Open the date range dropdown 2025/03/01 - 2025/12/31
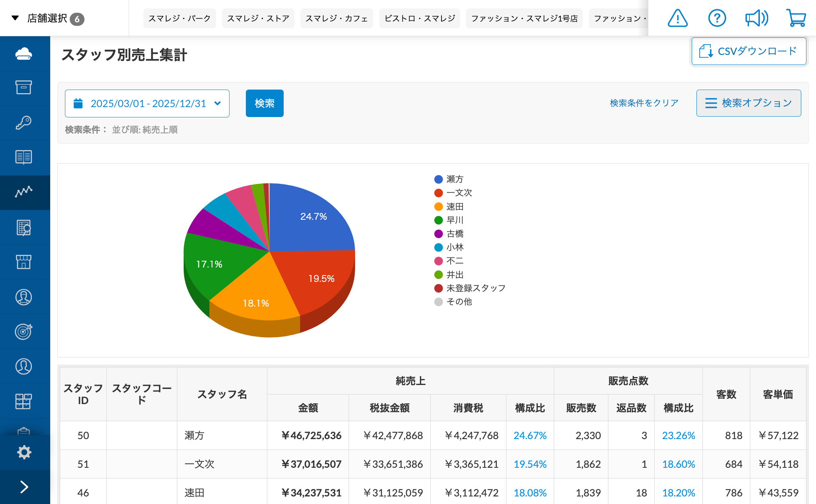 coord(147,104)
